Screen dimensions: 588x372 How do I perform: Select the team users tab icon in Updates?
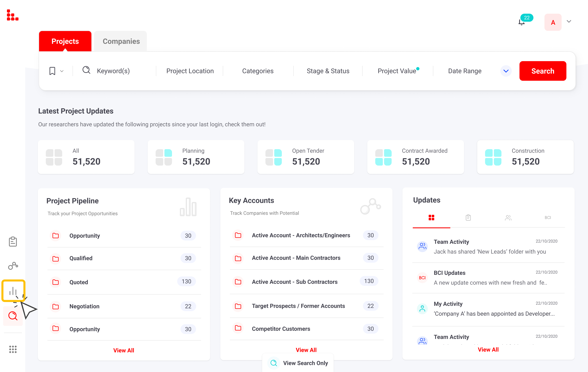pyautogui.click(x=508, y=217)
